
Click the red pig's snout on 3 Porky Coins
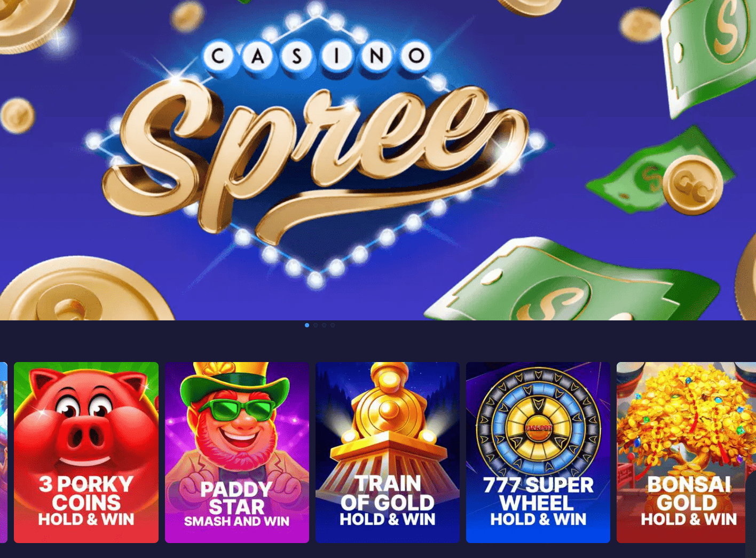click(86, 435)
